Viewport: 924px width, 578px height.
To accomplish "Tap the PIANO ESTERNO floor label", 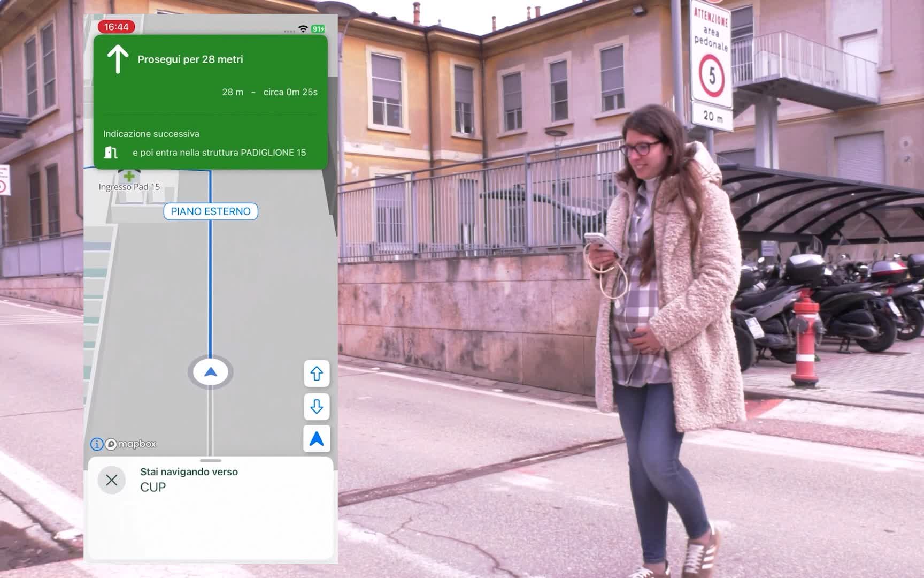I will click(x=211, y=211).
